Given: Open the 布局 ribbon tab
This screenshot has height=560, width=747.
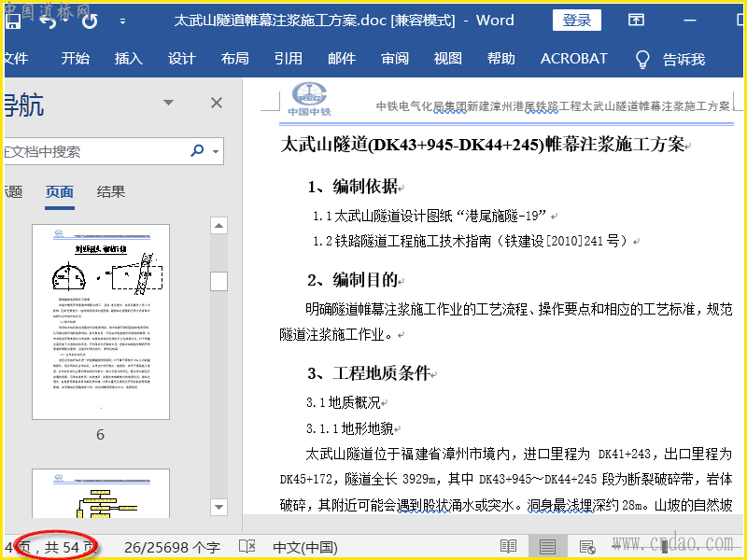Looking at the screenshot, I should pos(234,59).
